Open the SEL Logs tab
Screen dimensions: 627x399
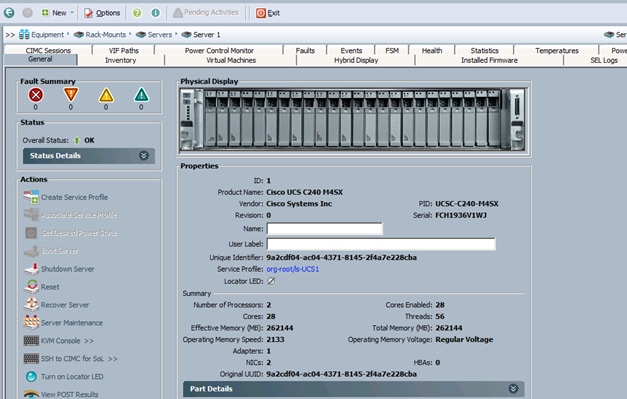click(604, 60)
